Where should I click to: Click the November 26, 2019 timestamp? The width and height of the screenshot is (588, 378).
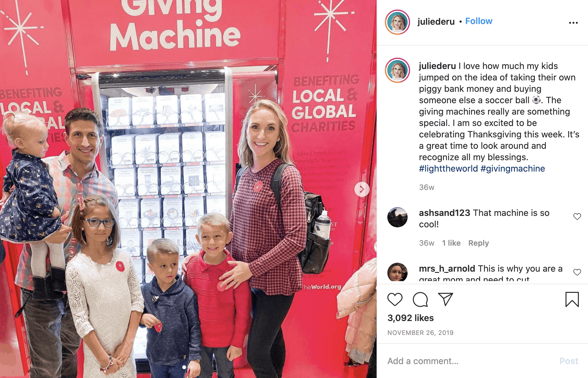[420, 333]
